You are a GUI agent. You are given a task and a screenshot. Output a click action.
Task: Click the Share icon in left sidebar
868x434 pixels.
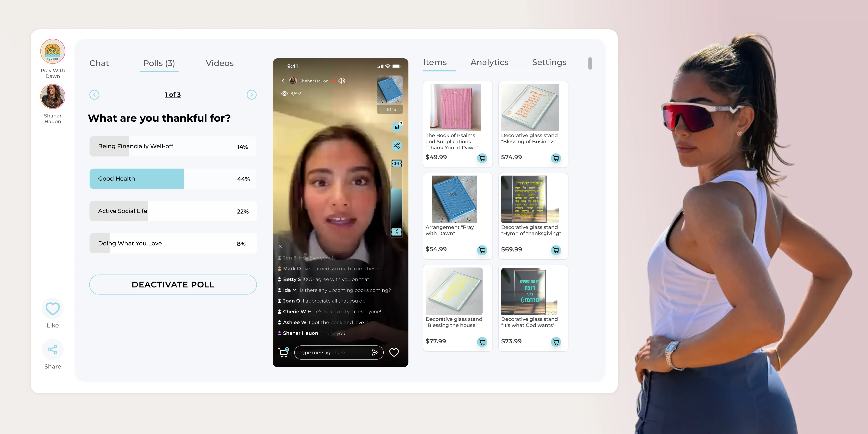click(x=53, y=349)
